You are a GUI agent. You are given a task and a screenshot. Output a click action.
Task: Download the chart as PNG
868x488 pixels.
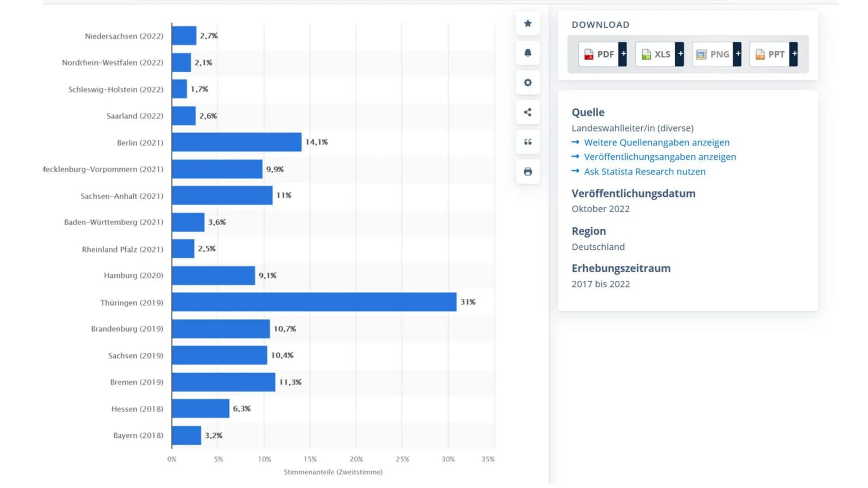pos(713,54)
